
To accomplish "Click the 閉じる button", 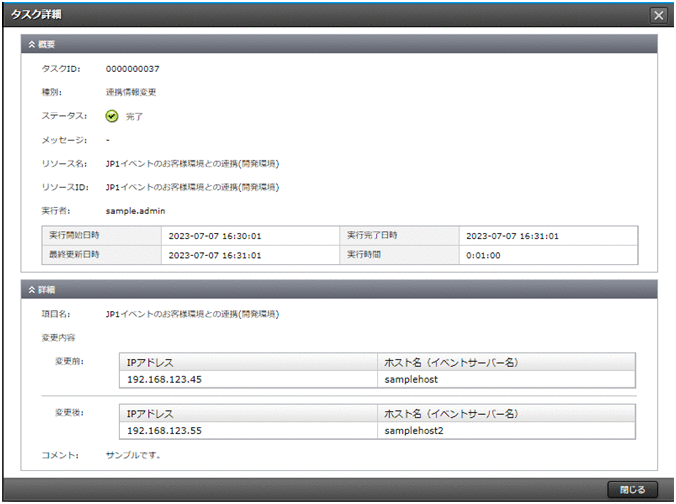I will (632, 489).
